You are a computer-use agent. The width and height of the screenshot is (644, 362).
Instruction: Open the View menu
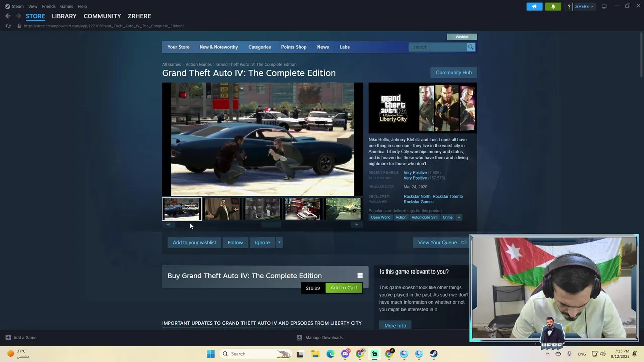point(33,6)
